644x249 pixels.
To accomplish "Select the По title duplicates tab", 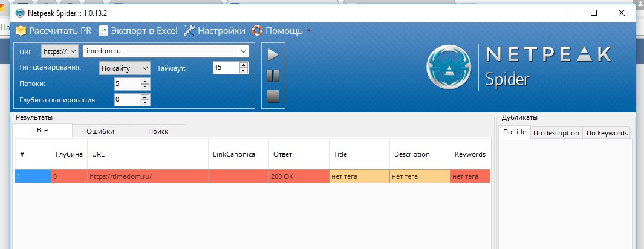I will [515, 132].
